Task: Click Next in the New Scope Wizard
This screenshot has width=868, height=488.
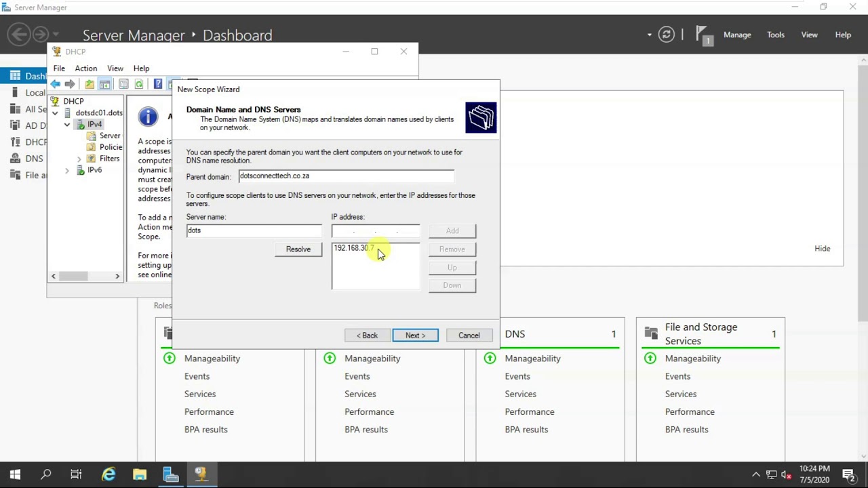Action: coord(415,335)
